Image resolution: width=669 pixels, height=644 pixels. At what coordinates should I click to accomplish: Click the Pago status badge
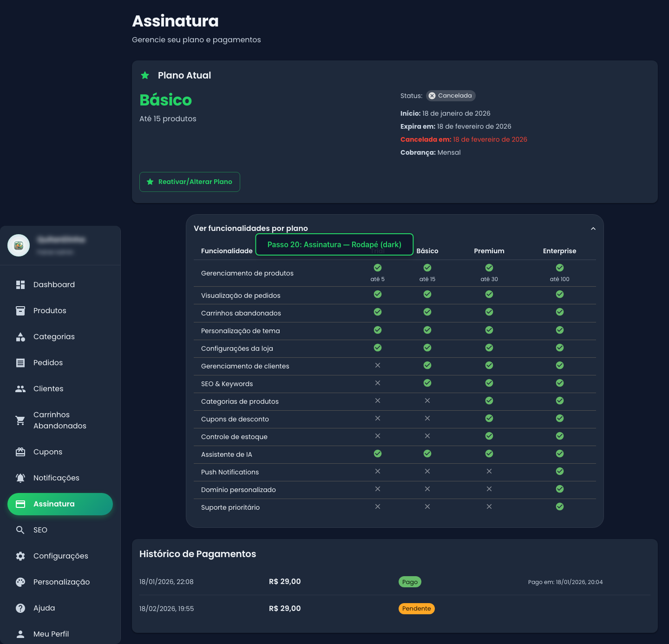(x=410, y=582)
